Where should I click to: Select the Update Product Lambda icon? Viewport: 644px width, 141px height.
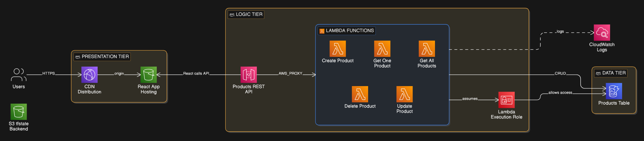pos(404,94)
